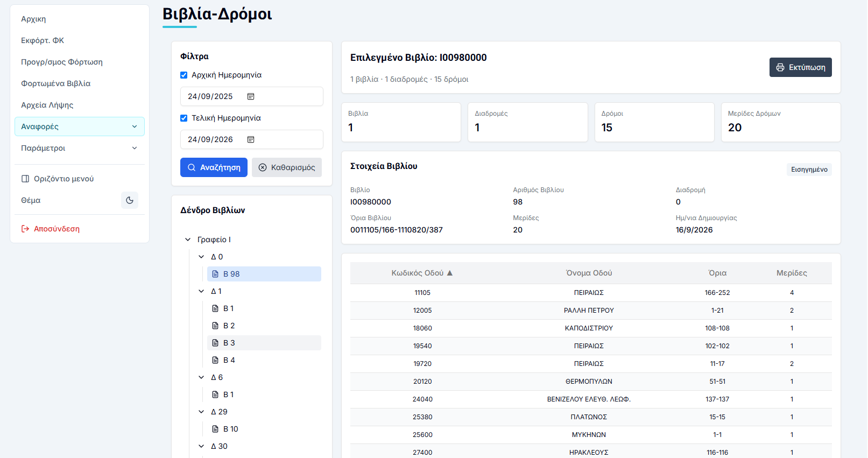Collapse the Δ 30 tree node
The width and height of the screenshot is (868, 458).
(x=201, y=446)
